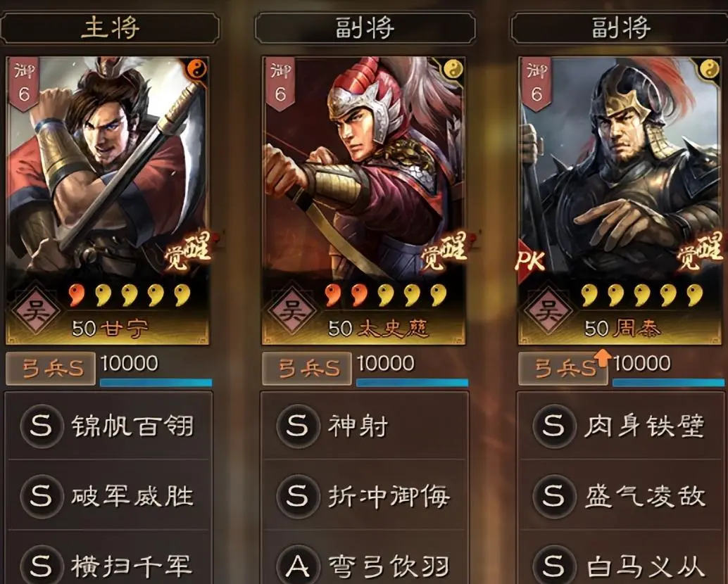
Task: Tap the PK badge on 周泰's card
Action: point(529,261)
